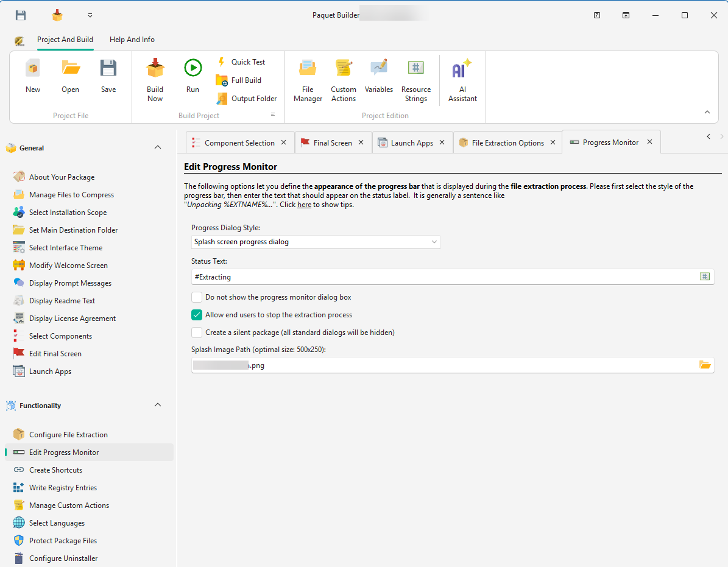Enable the silent package option

pos(197,333)
